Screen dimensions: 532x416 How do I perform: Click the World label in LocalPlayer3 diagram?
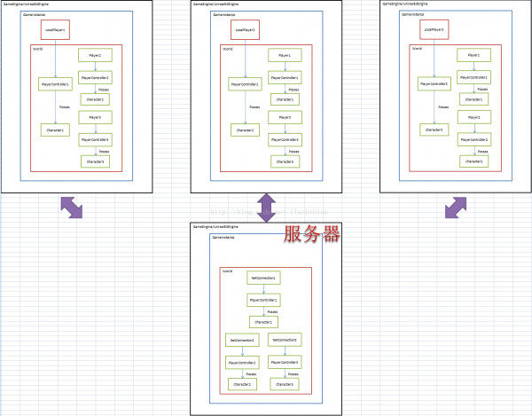coord(417,49)
